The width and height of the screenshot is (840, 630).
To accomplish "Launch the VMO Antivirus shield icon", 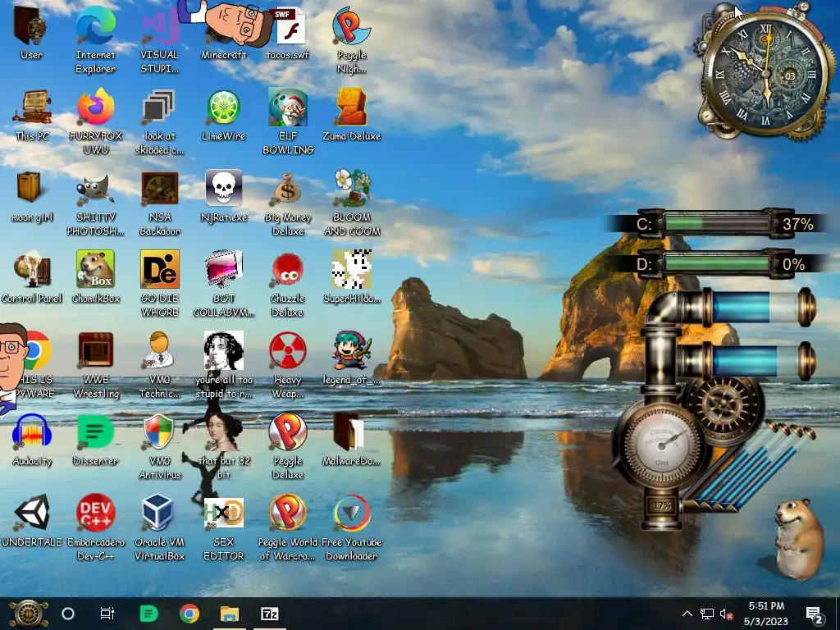I will click(159, 431).
